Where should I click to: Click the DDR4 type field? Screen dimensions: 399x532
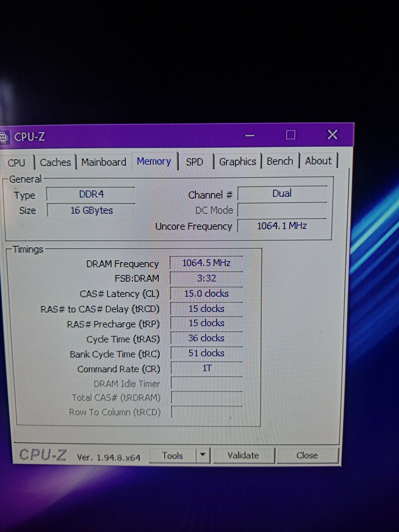tap(91, 194)
